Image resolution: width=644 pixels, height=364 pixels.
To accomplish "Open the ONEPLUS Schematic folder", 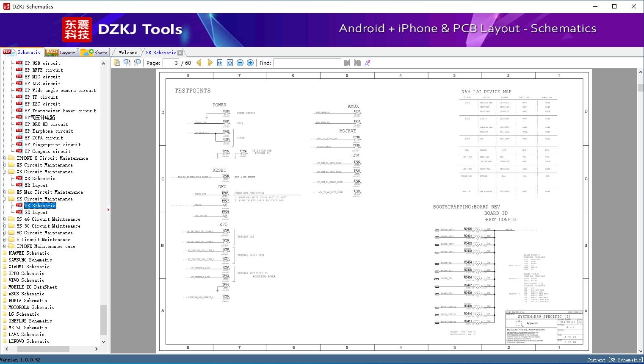I will [x=30, y=321].
